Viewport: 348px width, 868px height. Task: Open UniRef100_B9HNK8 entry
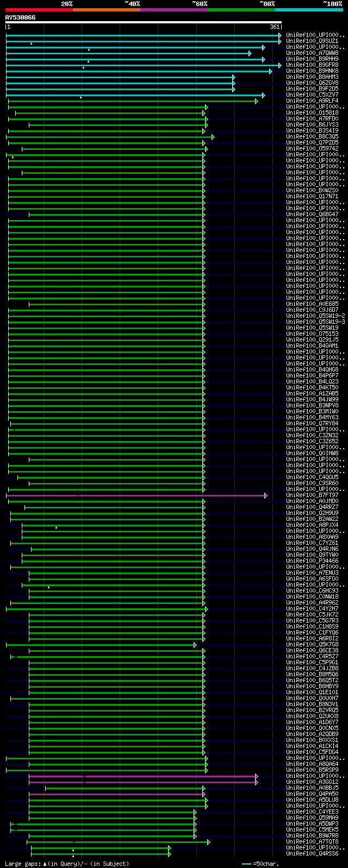click(x=312, y=71)
